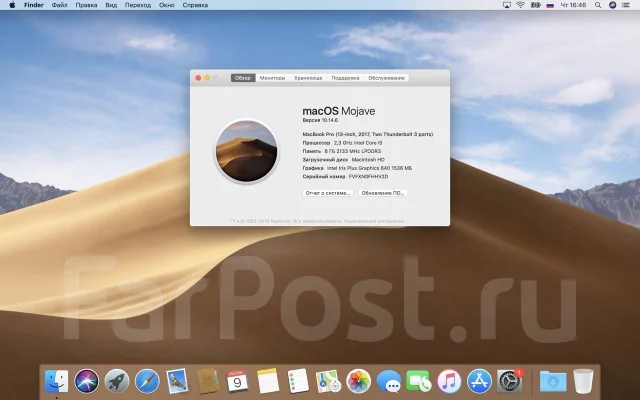Click Обновление ПО button
Image resolution: width=640 pixels, height=400 pixels.
point(382,193)
